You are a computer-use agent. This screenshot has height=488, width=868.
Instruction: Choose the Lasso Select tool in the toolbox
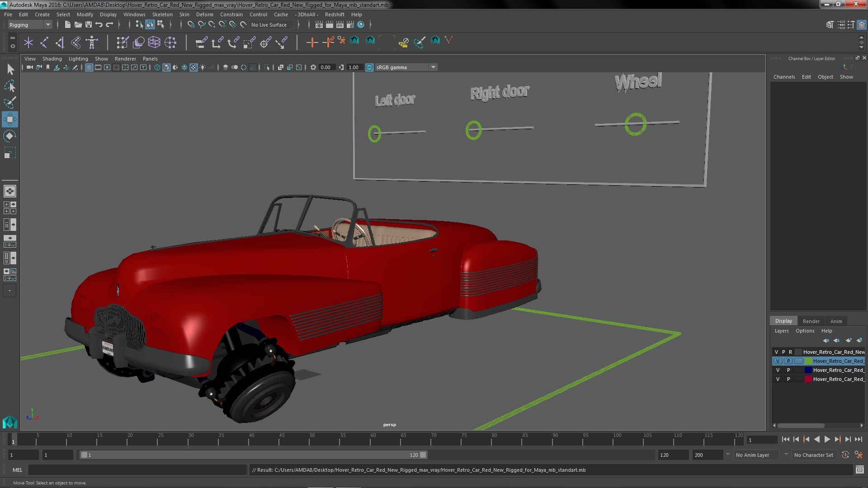(x=10, y=86)
